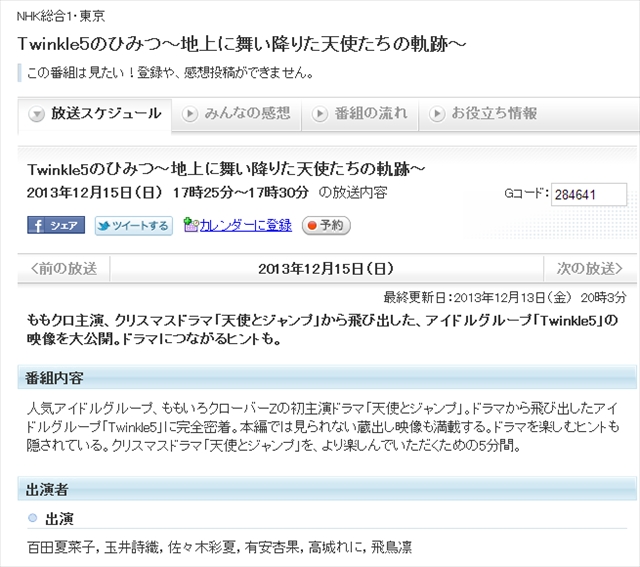Go to the previous broadcast with <前の放送

pyautogui.click(x=64, y=269)
